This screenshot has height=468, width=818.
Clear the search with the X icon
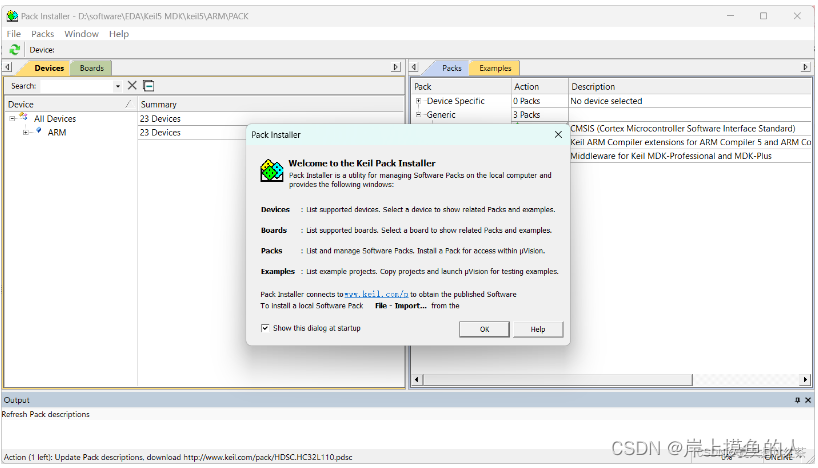(132, 86)
